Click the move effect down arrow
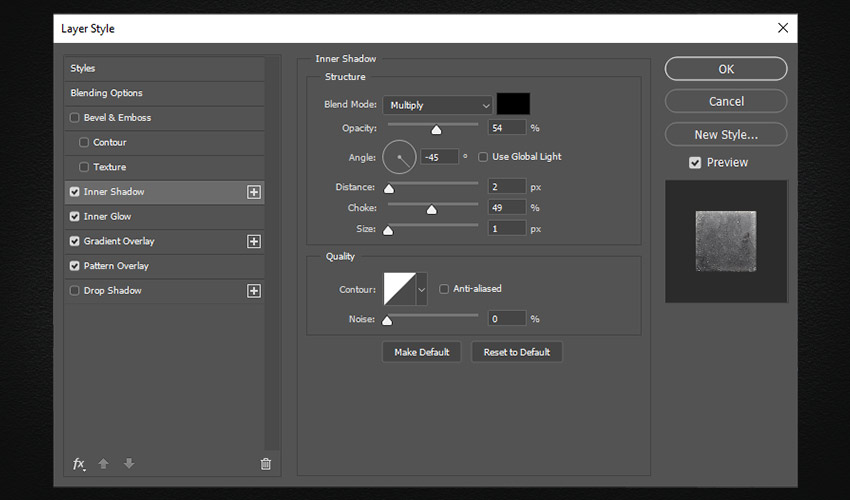The height and width of the screenshot is (500, 850). (128, 463)
